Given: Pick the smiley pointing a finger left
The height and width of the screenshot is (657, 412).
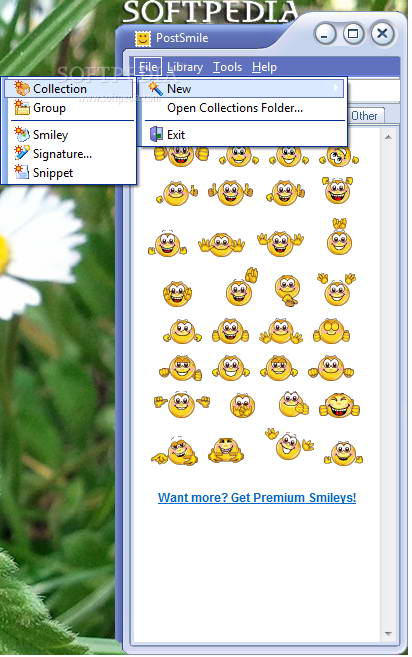Looking at the screenshot, I should coord(174,451).
